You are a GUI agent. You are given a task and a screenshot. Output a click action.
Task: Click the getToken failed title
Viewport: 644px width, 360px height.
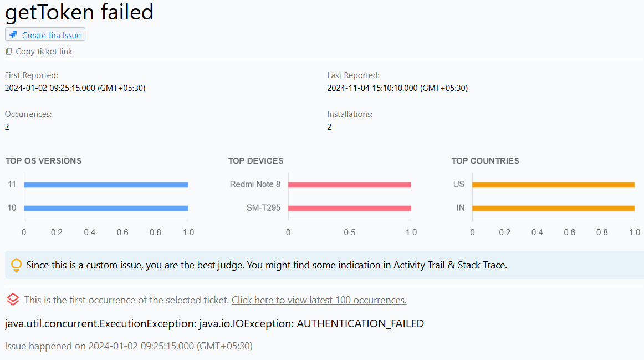79,12
